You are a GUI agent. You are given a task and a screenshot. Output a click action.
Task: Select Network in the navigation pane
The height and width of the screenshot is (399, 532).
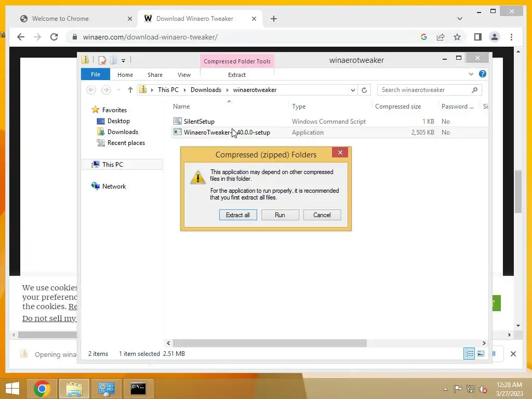[x=114, y=187]
